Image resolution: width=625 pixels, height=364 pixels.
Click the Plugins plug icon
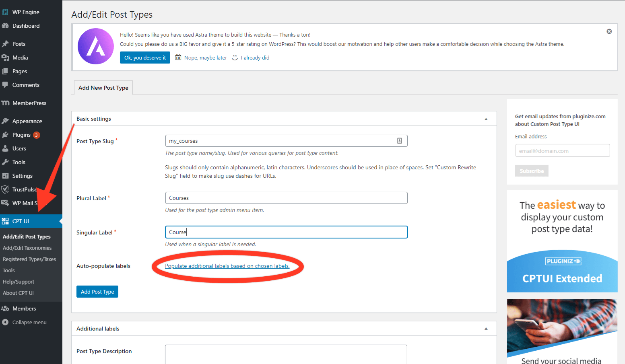pos(5,135)
